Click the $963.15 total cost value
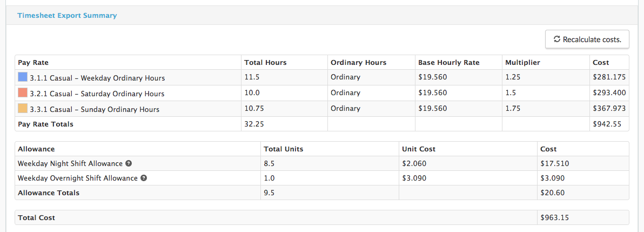This screenshot has width=644, height=232. 555,217
